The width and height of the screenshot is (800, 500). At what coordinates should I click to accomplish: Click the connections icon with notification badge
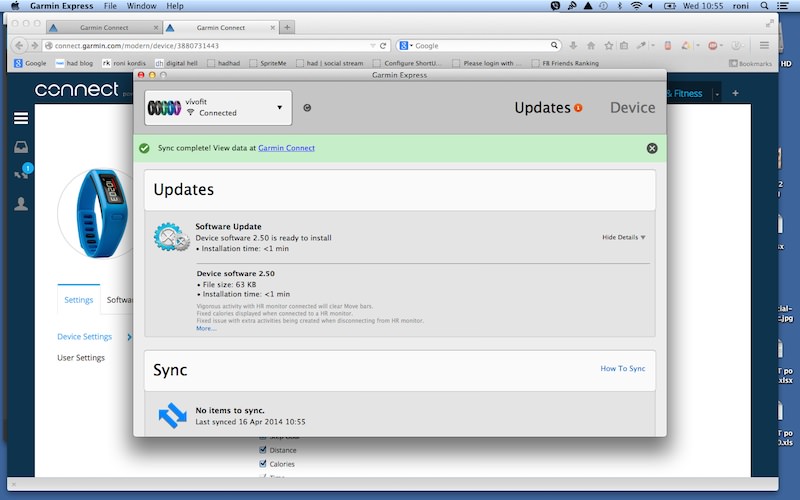point(21,174)
